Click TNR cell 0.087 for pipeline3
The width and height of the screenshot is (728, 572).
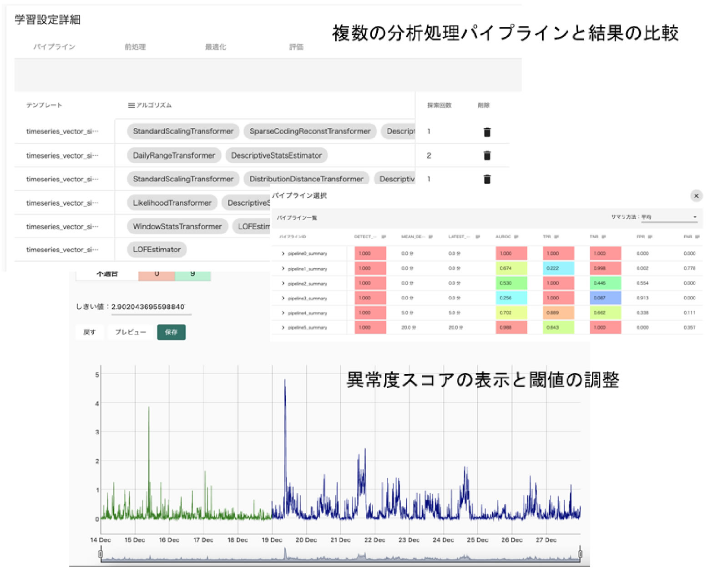pyautogui.click(x=605, y=298)
